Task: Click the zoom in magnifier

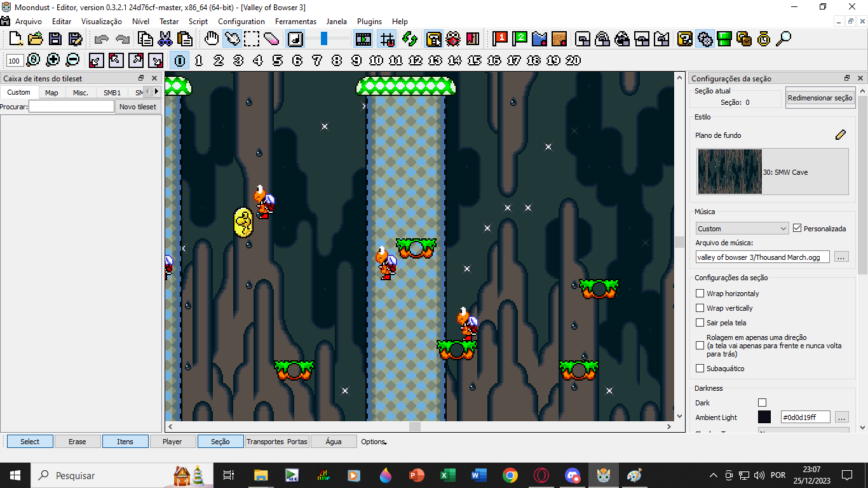Action: pos(53,60)
